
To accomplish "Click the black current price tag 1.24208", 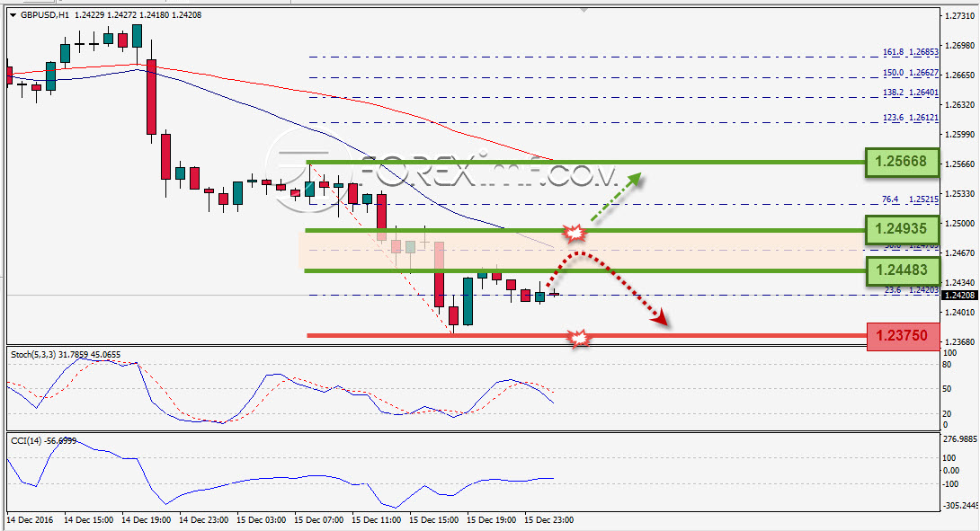I will pos(958,295).
